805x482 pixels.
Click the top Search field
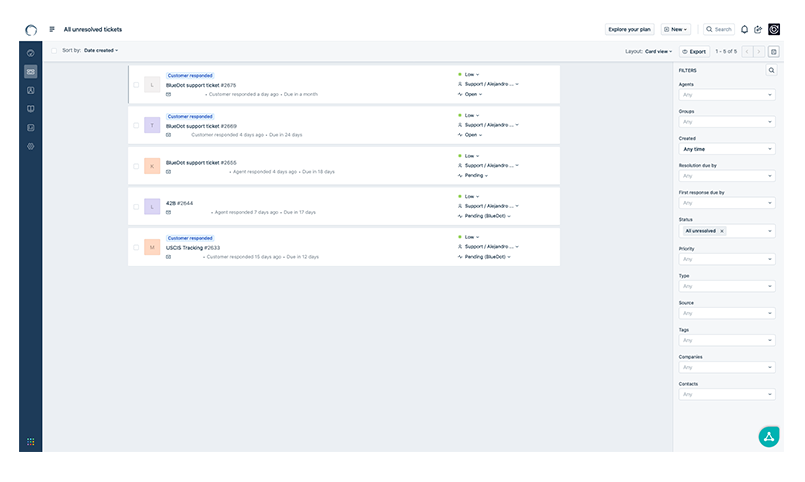[719, 30]
